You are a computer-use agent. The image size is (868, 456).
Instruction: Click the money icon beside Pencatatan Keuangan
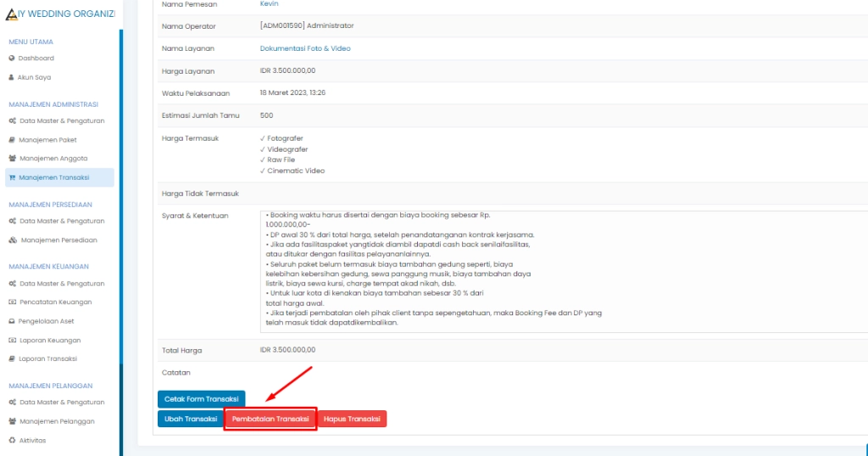(x=12, y=303)
